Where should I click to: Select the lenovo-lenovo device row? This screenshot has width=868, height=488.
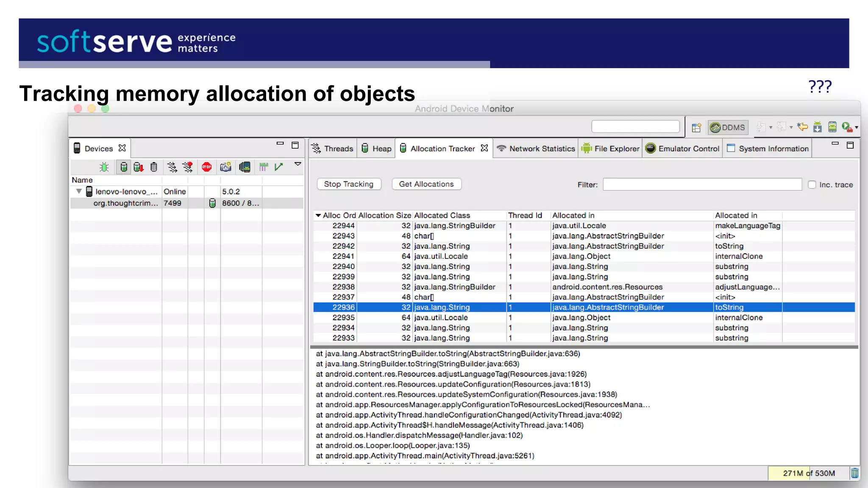pyautogui.click(x=186, y=191)
